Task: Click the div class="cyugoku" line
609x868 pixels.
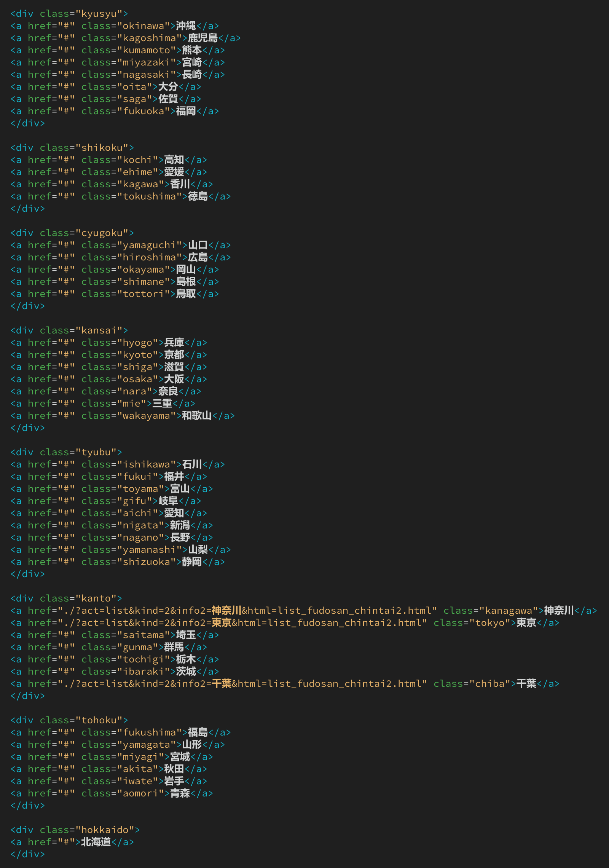Action: 72,233
